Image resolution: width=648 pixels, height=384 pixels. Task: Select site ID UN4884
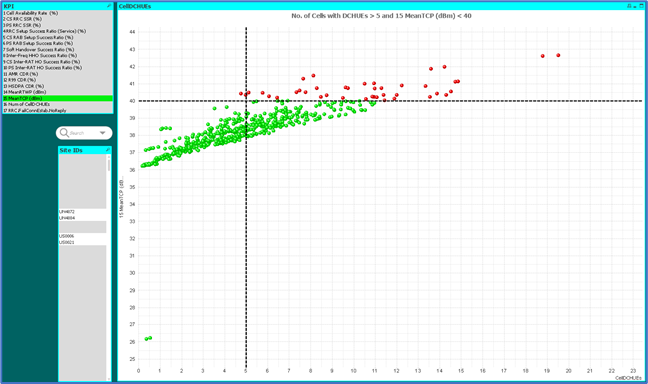(x=83, y=218)
